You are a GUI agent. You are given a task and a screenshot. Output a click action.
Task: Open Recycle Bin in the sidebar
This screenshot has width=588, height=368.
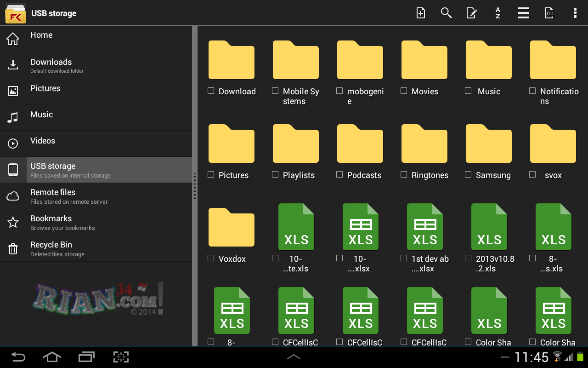click(96, 248)
